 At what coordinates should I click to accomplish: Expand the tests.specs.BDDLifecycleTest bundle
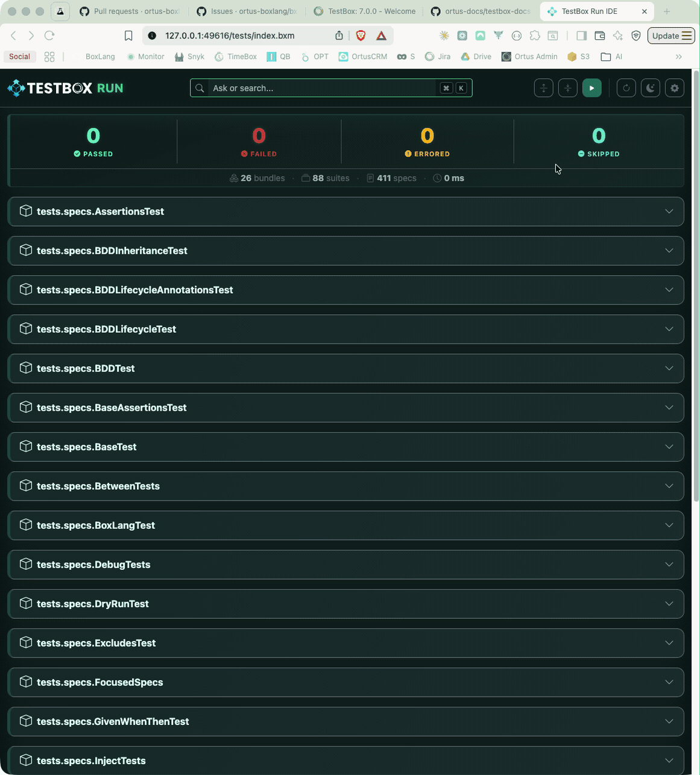345,329
